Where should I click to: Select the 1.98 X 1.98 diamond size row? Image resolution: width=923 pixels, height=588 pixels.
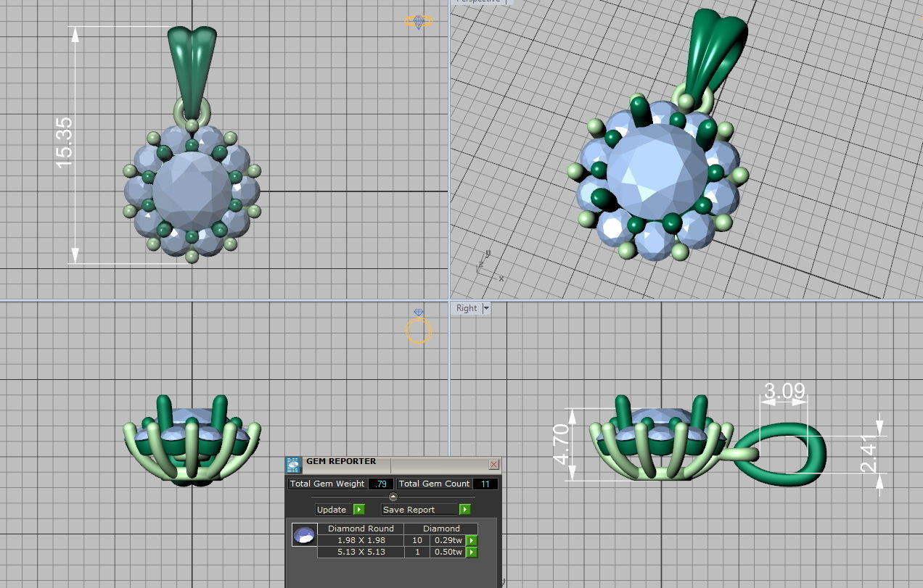[x=360, y=540]
